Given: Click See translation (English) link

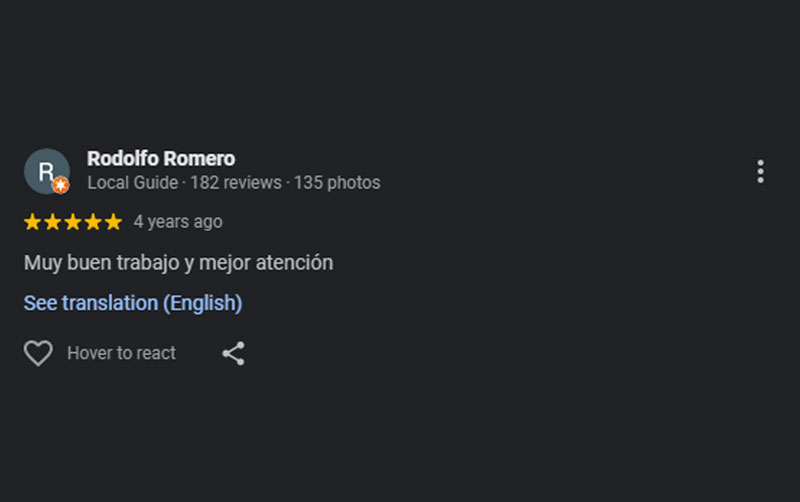Looking at the screenshot, I should tap(133, 303).
